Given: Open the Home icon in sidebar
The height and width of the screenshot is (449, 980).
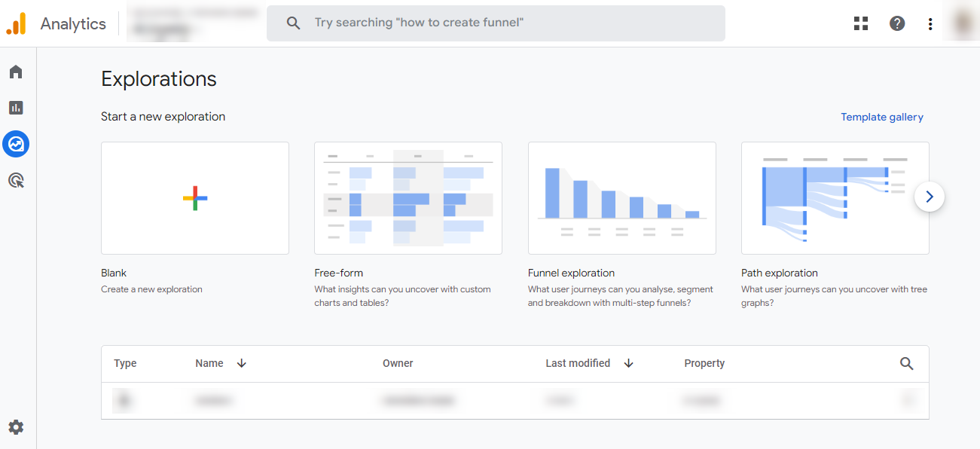Looking at the screenshot, I should pos(16,72).
